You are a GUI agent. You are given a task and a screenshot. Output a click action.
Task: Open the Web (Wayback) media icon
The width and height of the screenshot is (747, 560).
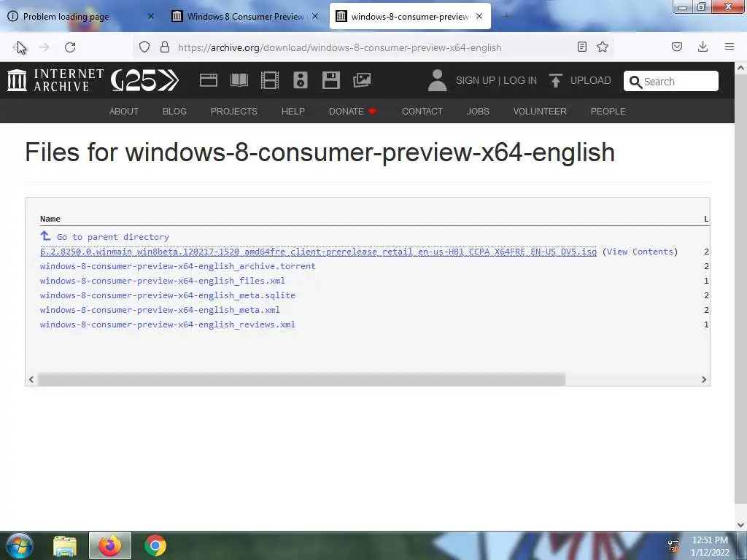pyautogui.click(x=208, y=80)
